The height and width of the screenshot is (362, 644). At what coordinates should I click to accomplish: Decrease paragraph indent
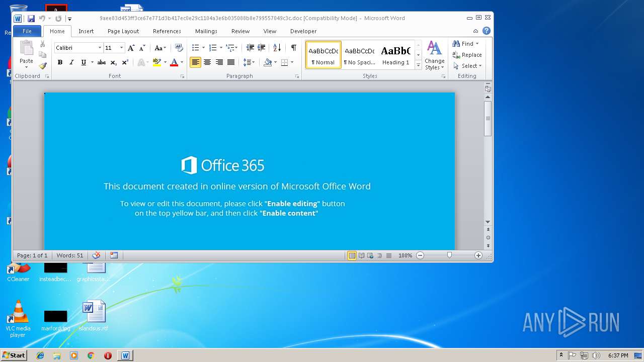[250, 48]
